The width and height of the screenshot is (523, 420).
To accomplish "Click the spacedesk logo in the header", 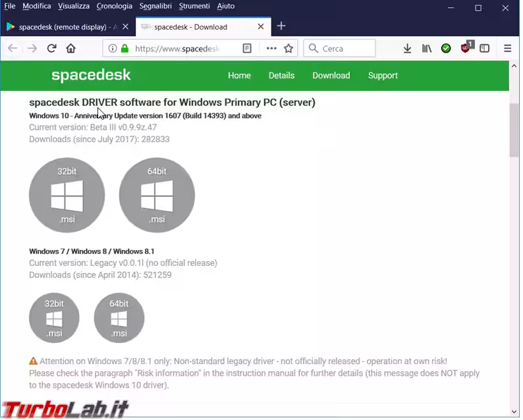I will [91, 75].
